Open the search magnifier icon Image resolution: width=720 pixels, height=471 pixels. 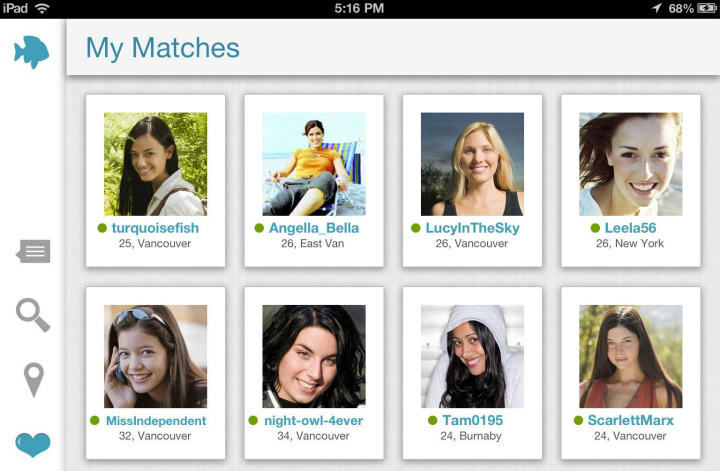(33, 315)
